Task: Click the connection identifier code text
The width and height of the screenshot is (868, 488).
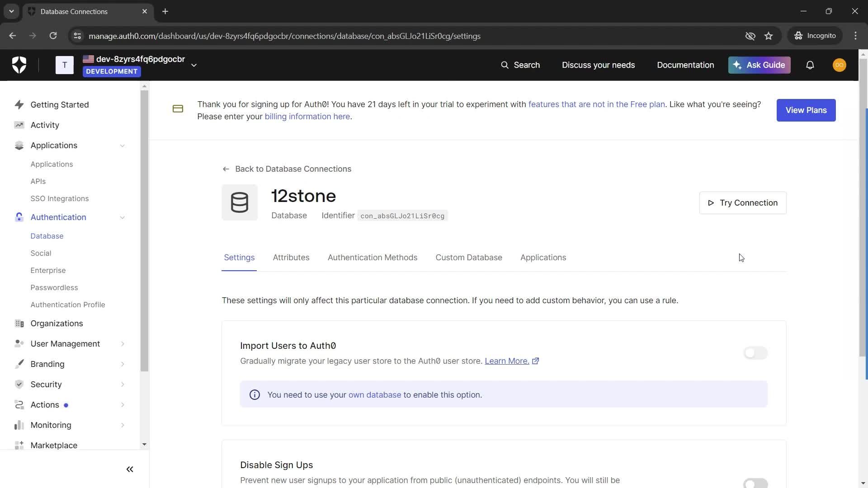Action: (x=402, y=216)
